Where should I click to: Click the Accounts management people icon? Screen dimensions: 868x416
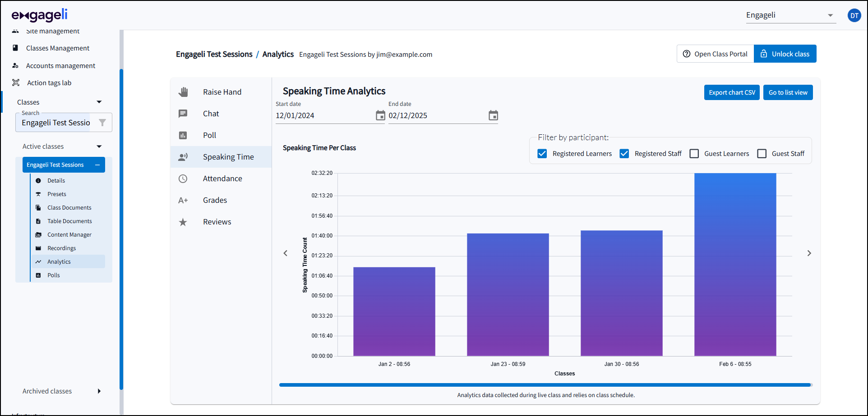click(15, 65)
